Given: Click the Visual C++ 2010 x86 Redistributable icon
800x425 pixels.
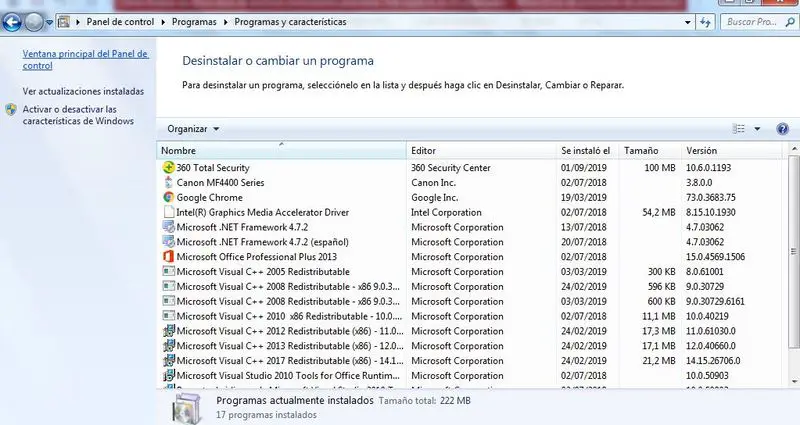Looking at the screenshot, I should pos(168,316).
